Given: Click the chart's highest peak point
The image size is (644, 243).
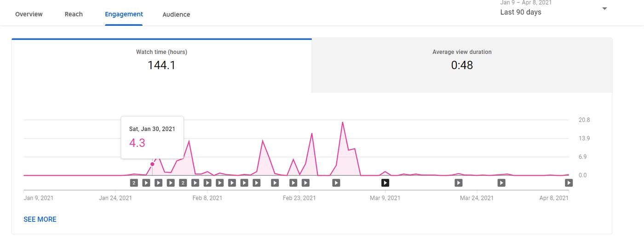Looking at the screenshot, I should tap(343, 122).
